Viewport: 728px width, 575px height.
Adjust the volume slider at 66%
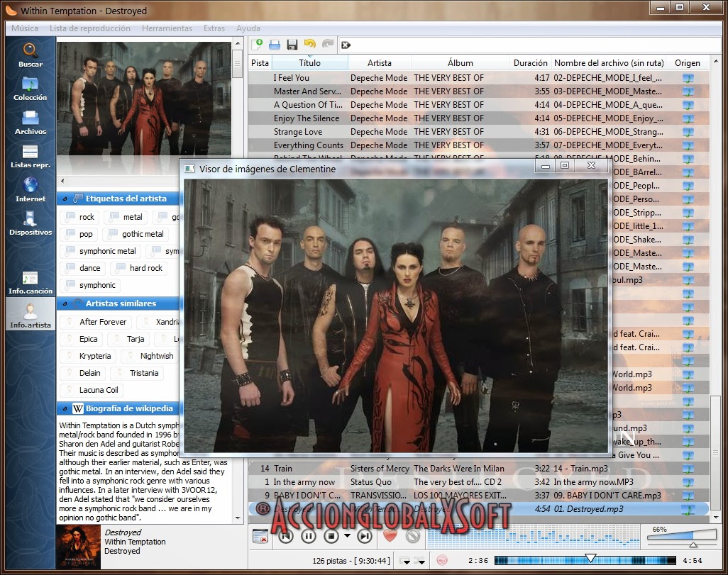[682, 538]
